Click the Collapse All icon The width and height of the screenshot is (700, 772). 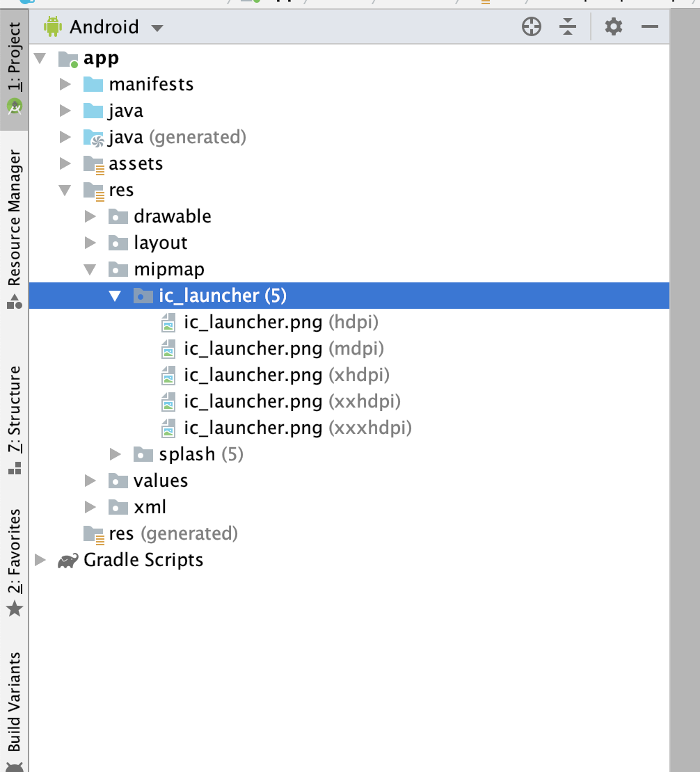568,26
